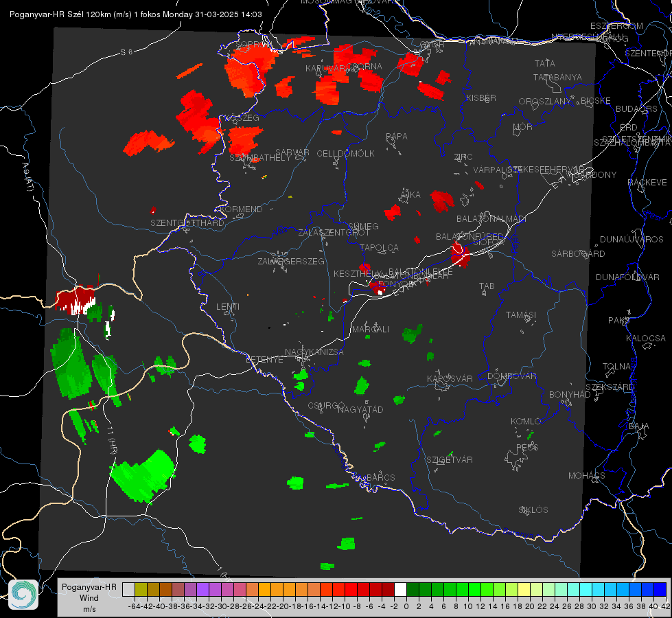
Task: Select the KALOCSA city label
Action: point(645,339)
